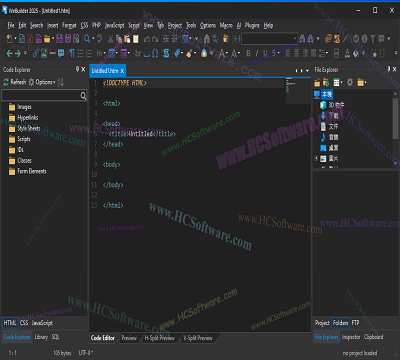Click the up-folder icon in File Explorer toolbar
The width and height of the screenshot is (400, 360).
(317, 82)
